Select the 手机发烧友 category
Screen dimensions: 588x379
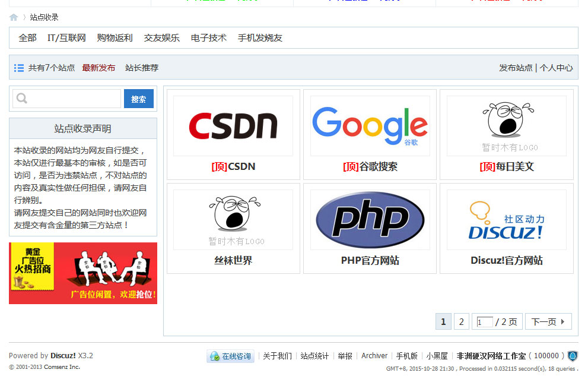(x=260, y=38)
